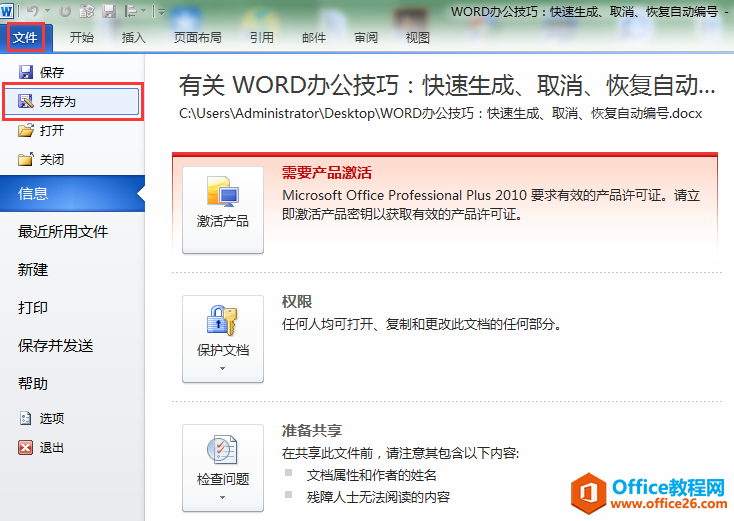Switch to the 审阅 ribbon tab
Screen dimensions: 734x521
tap(366, 37)
